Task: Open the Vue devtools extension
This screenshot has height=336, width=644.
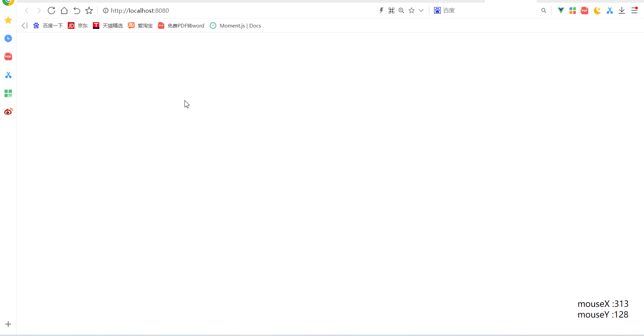Action: coord(561,11)
